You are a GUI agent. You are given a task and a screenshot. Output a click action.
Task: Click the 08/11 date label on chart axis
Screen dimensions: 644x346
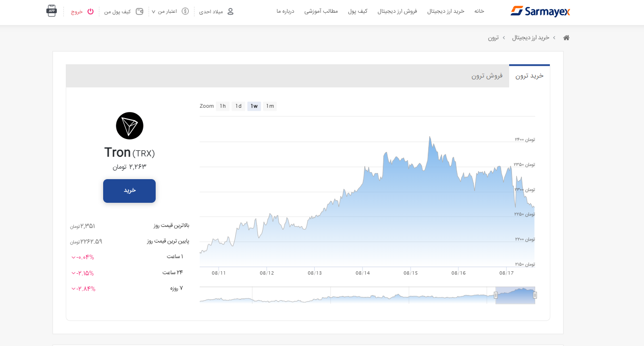pyautogui.click(x=219, y=273)
